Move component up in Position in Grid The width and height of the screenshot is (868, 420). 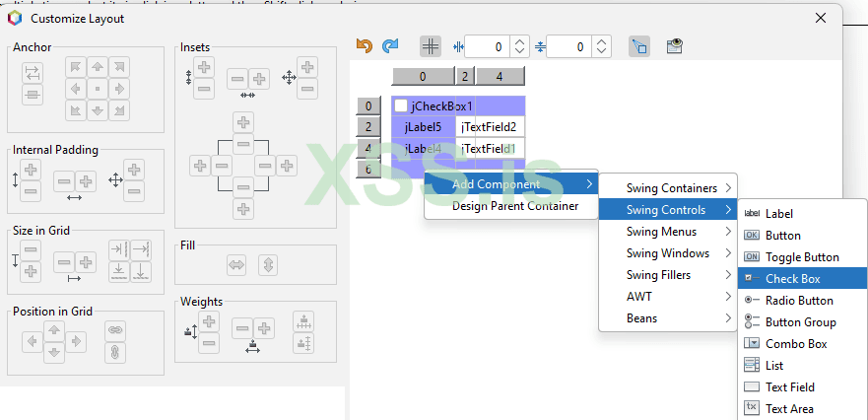tap(54, 331)
